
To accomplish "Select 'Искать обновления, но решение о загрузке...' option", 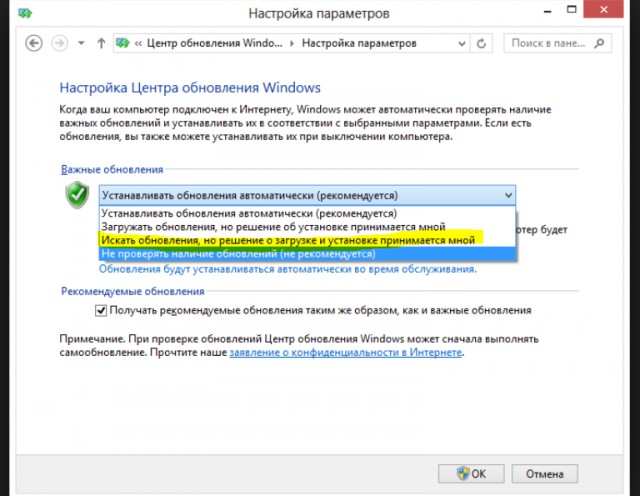I will [x=307, y=240].
